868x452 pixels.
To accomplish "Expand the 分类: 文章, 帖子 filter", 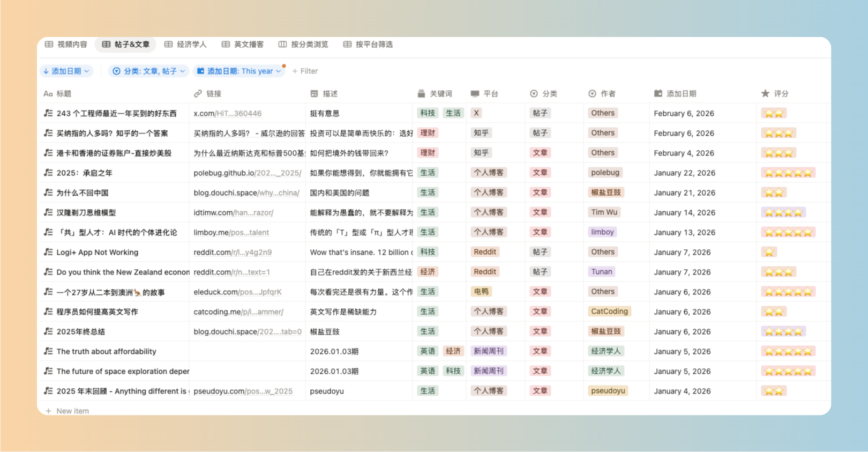I will click(148, 71).
